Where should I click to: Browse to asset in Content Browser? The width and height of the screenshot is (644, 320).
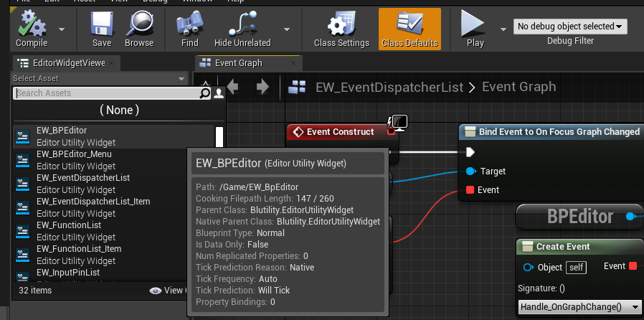(139, 29)
